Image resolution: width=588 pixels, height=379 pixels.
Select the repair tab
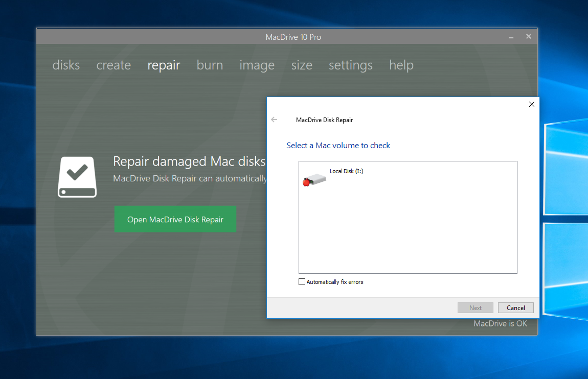coord(164,65)
